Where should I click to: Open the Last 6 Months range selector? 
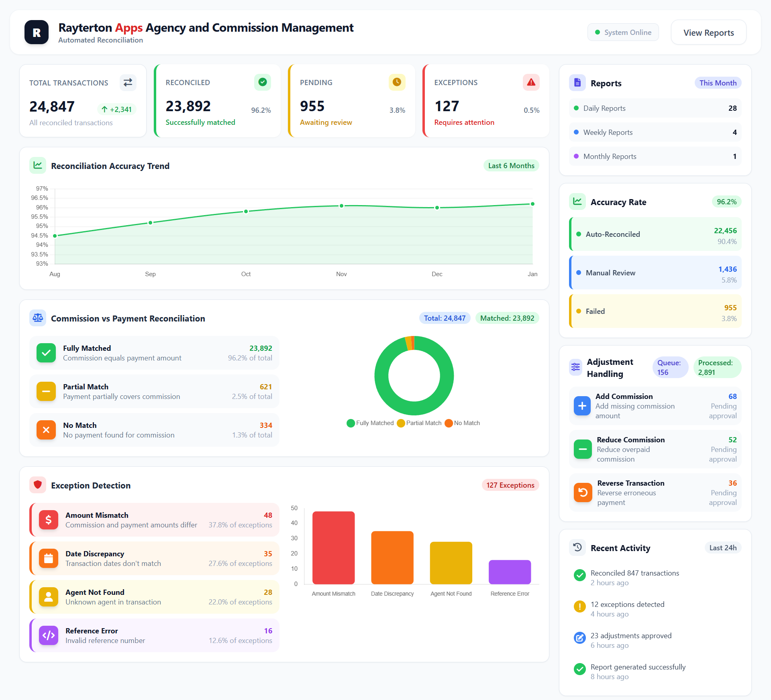coord(511,165)
